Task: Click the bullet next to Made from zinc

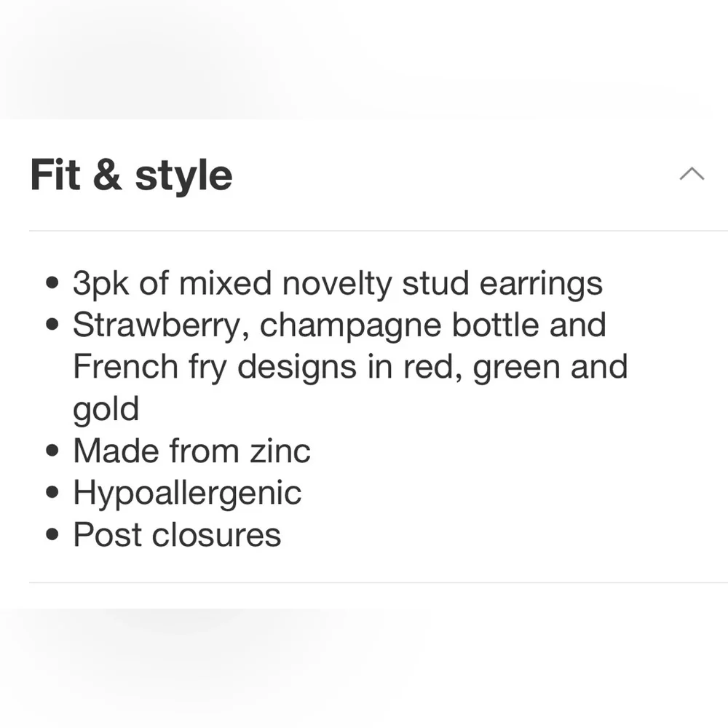Action: pyautogui.click(x=51, y=451)
